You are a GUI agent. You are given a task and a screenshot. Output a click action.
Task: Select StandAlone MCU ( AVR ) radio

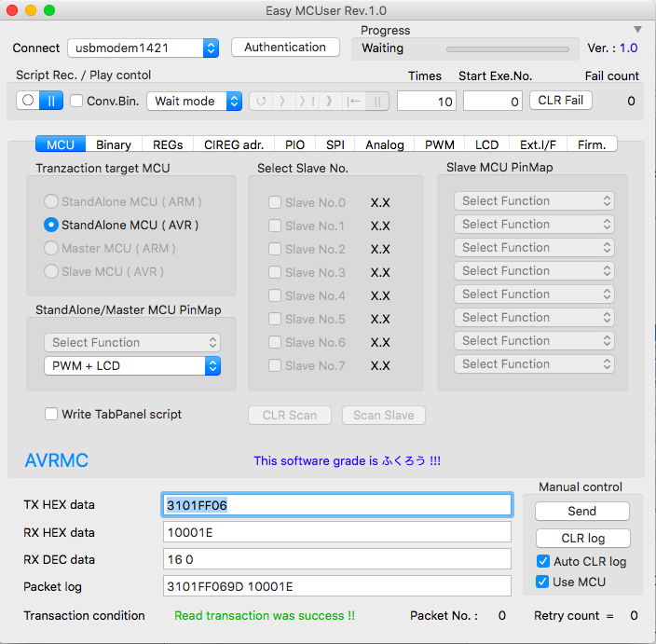pyautogui.click(x=51, y=226)
